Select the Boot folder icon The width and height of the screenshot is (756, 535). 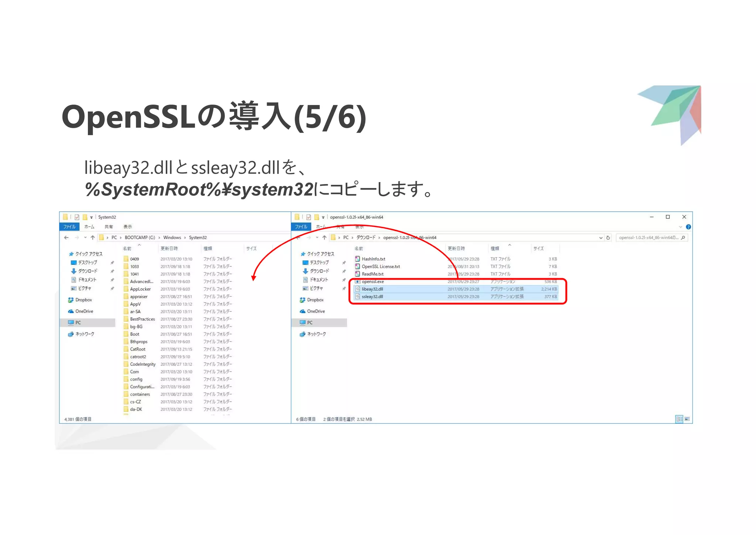coord(126,334)
